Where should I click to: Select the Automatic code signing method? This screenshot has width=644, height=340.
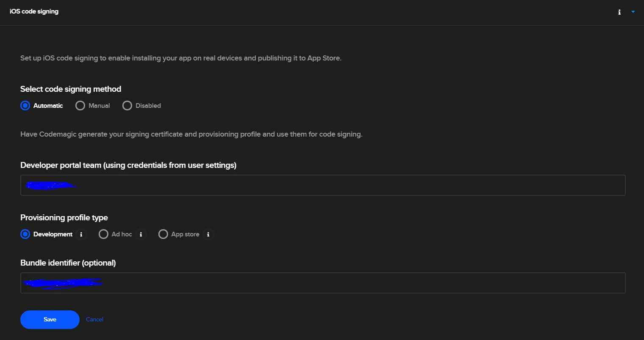[x=25, y=106]
